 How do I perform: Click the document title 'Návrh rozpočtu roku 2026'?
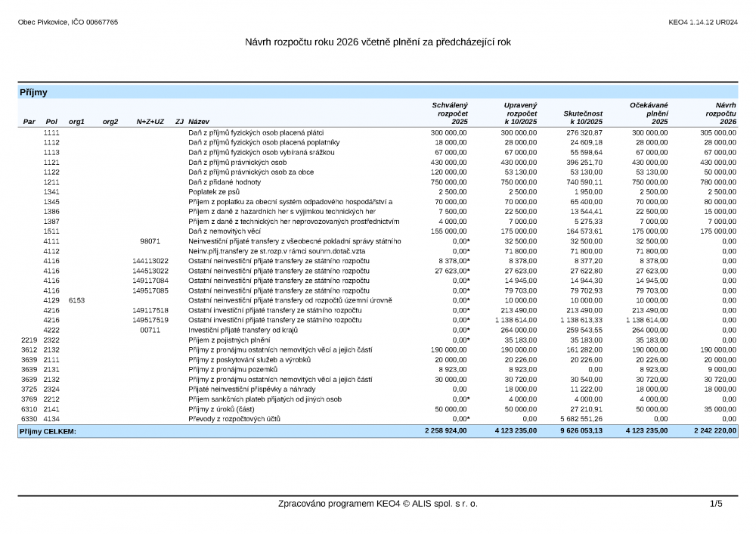[x=378, y=42]
